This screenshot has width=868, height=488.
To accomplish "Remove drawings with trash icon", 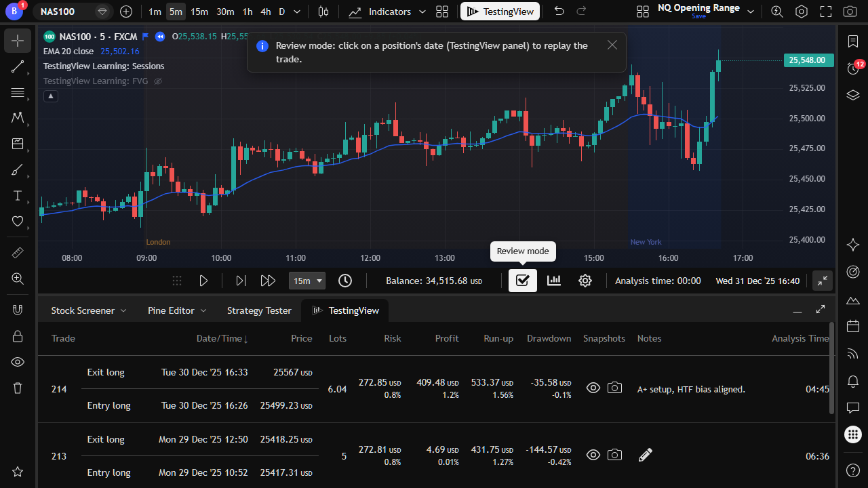I will coord(18,388).
